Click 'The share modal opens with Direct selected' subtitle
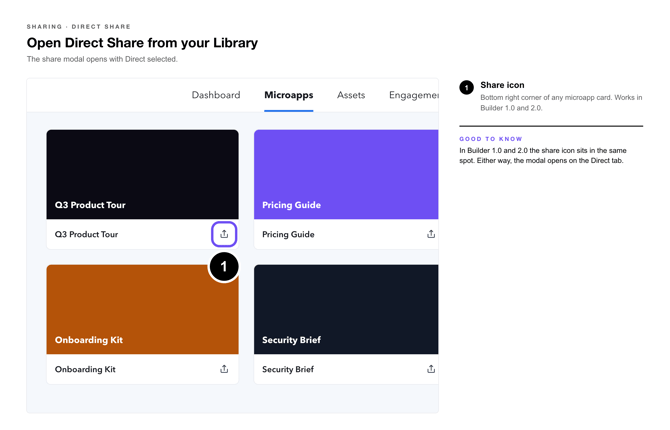Viewport: 670px width, 430px height. [102, 59]
